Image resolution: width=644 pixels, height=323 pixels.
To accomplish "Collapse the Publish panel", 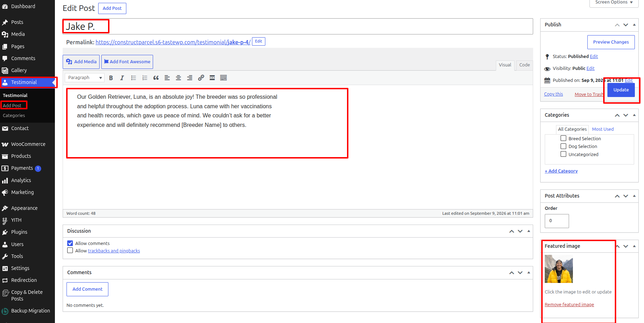I will point(634,25).
